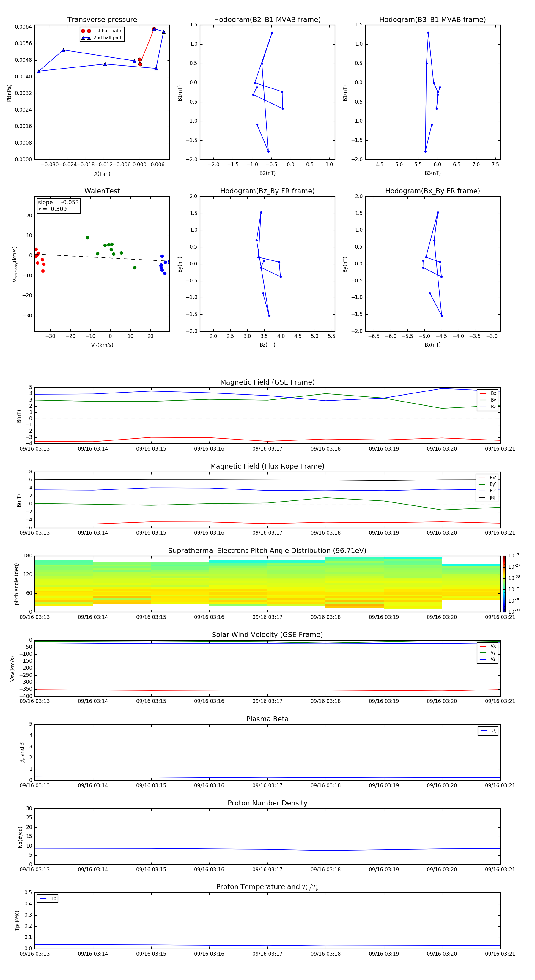
Task: Click the "Np(#/cc)" y-axis label
Action: coord(20,837)
